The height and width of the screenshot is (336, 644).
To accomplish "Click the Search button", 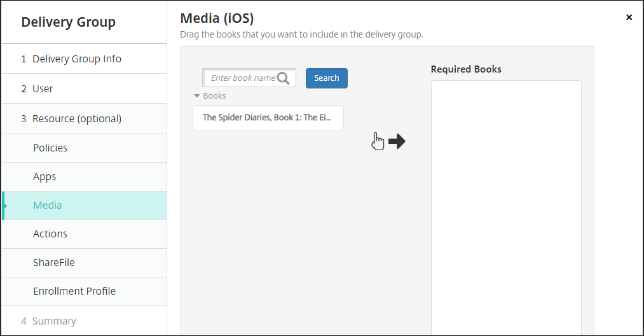I will pos(326,78).
